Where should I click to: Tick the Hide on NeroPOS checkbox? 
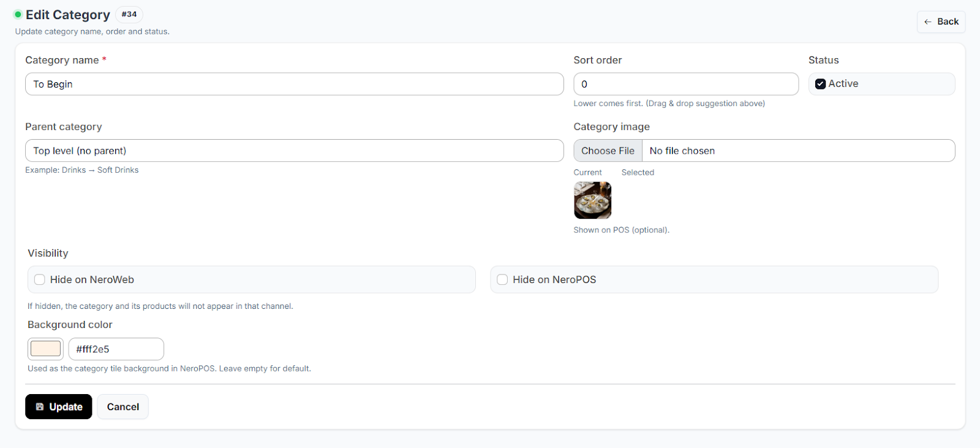tap(502, 279)
